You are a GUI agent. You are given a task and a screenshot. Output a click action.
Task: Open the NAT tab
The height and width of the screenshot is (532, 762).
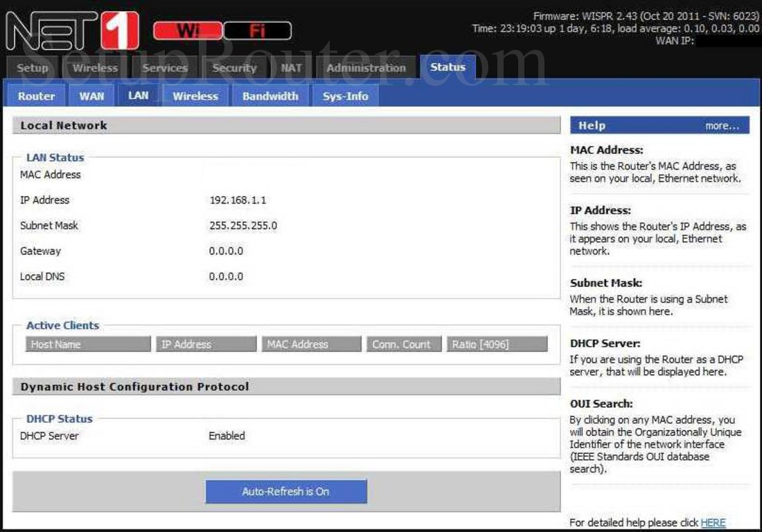tap(290, 68)
